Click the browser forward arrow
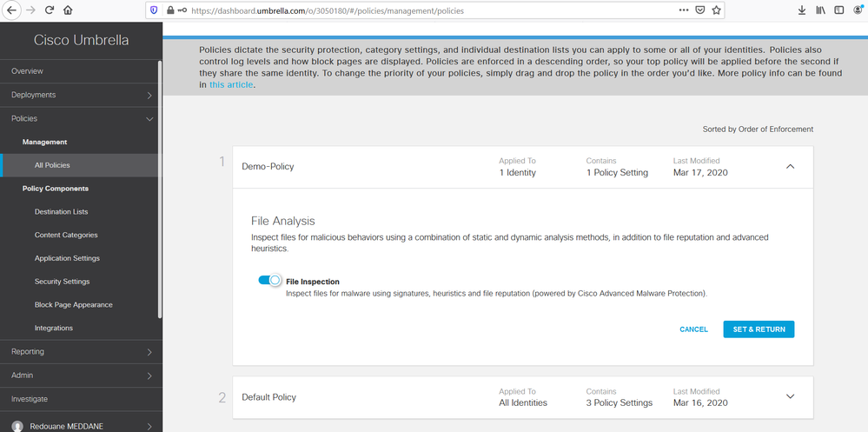Image resolution: width=868 pixels, height=432 pixels. pos(30,10)
